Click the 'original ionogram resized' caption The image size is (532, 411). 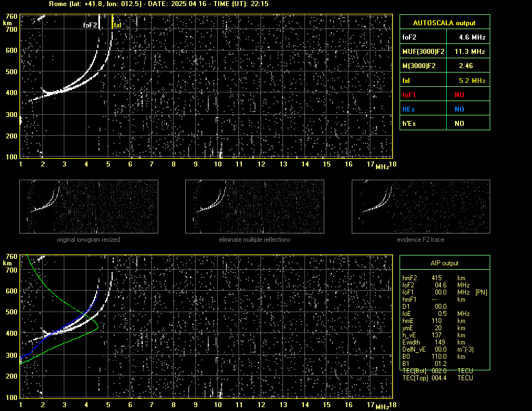click(88, 240)
